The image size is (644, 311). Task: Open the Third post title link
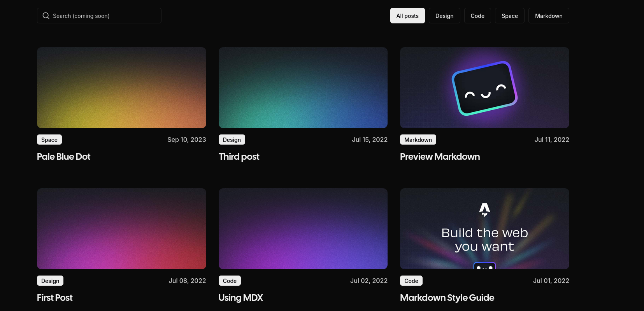239,157
